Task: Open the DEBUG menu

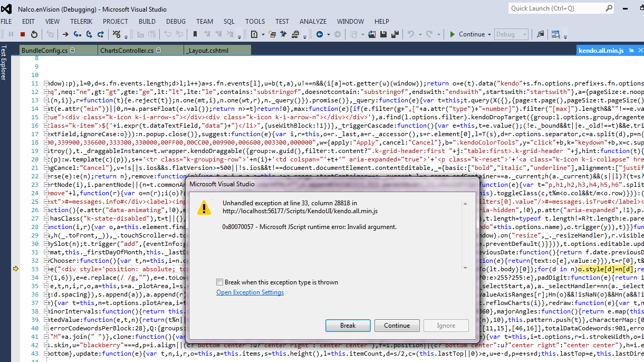Action: point(176,22)
